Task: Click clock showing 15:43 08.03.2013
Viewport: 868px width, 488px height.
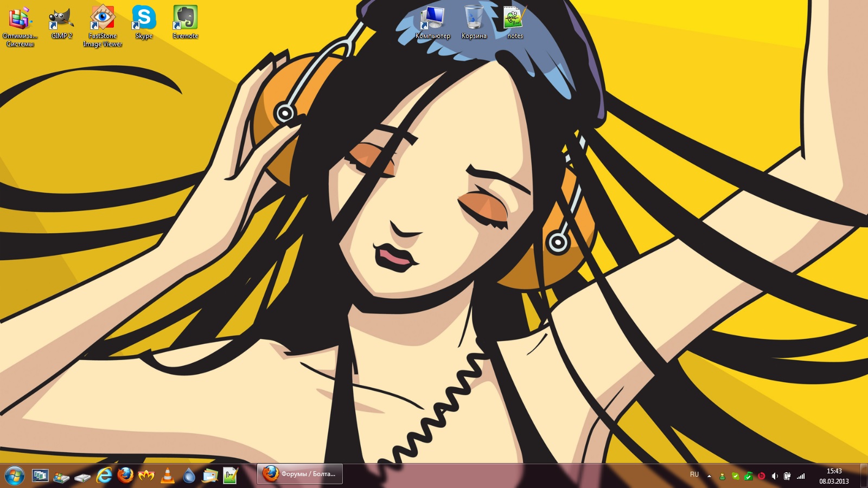Action: point(834,476)
